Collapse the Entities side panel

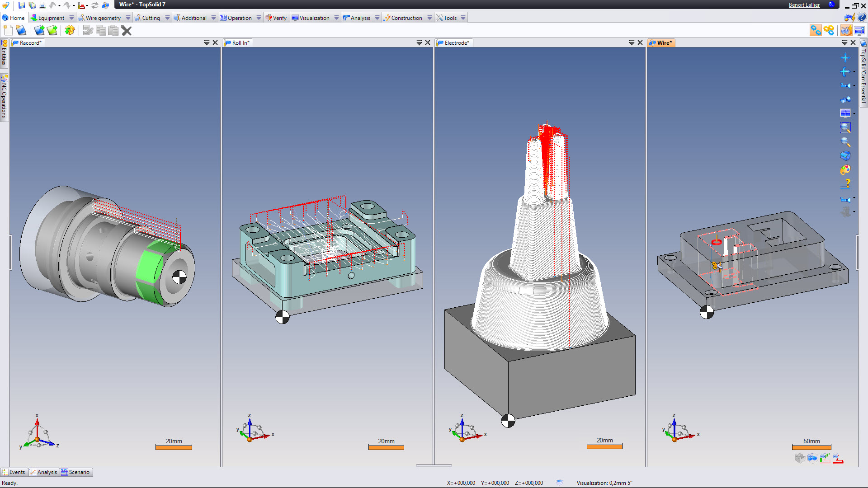5,54
